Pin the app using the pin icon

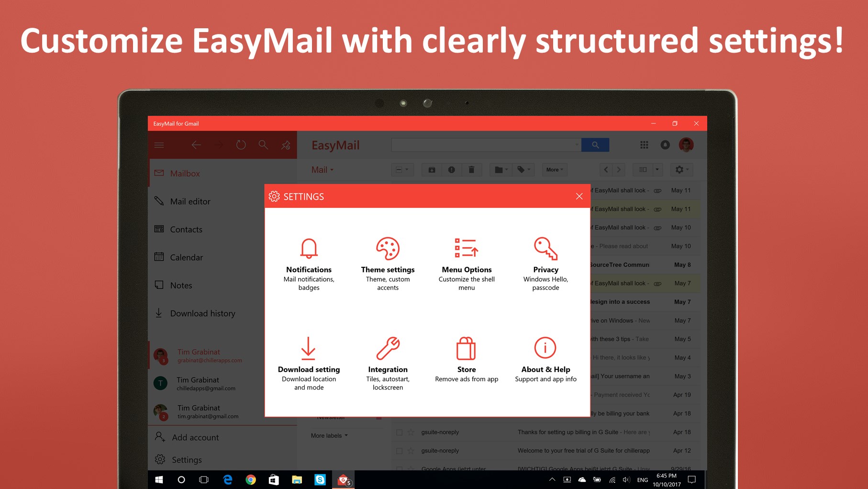click(286, 145)
